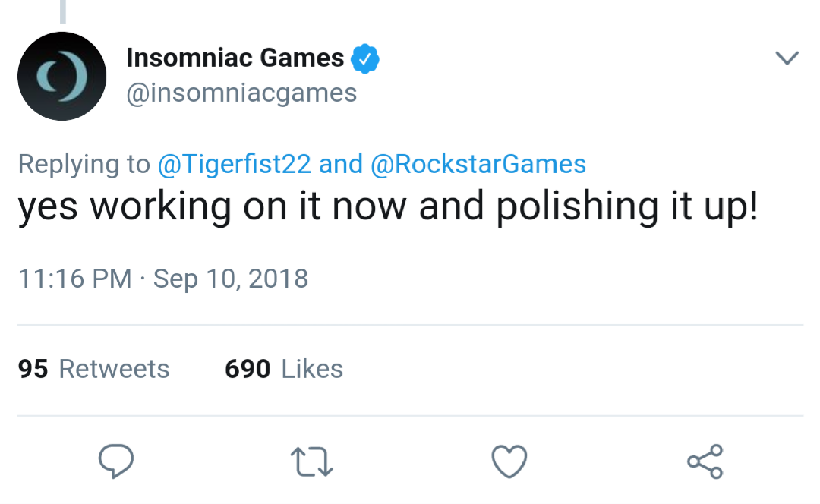
Task: Expand the tweet options chevron
Action: [x=787, y=58]
